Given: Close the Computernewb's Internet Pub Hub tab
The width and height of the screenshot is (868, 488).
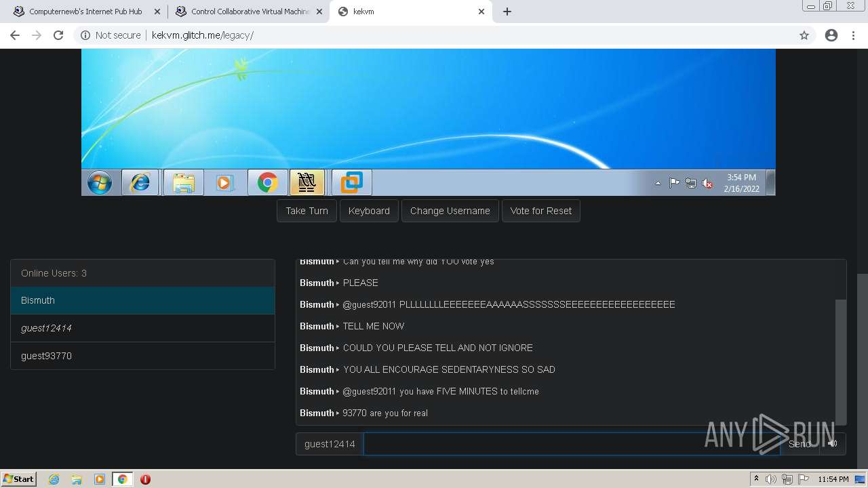Looking at the screenshot, I should pyautogui.click(x=157, y=12).
